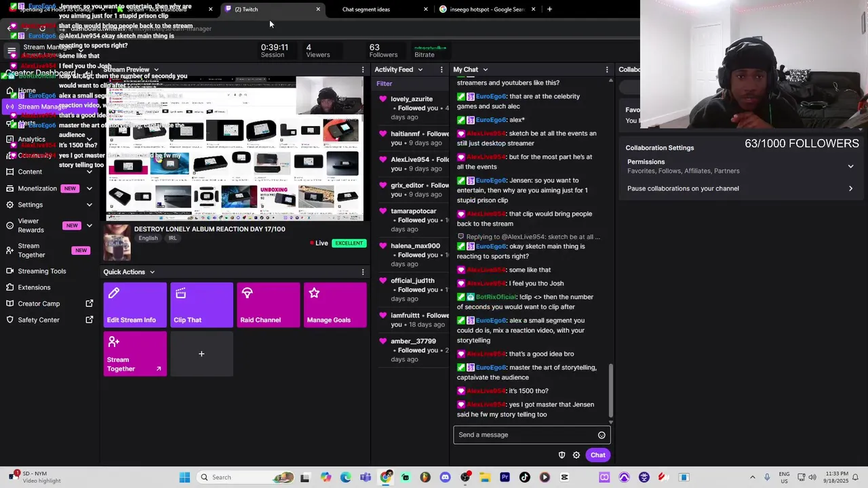Open Creator Camp external link icon
Screen dimensions: 868x488
coord(90,304)
